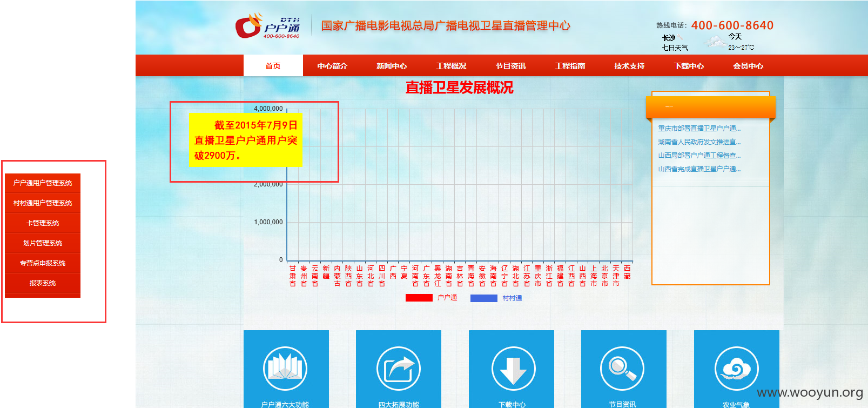
Task: Open the news link 重庆市部署直播卫星户户通...
Action: pos(699,129)
